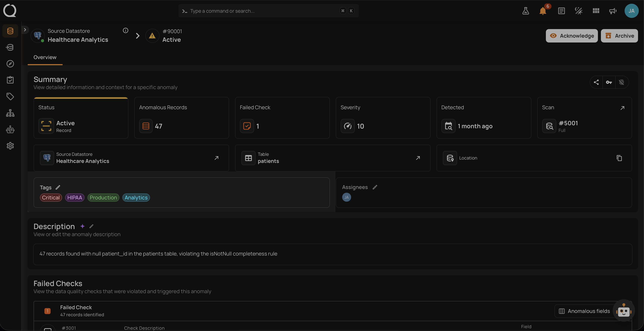The width and height of the screenshot is (644, 331).
Task: Click the key icon in Summary
Action: [609, 82]
